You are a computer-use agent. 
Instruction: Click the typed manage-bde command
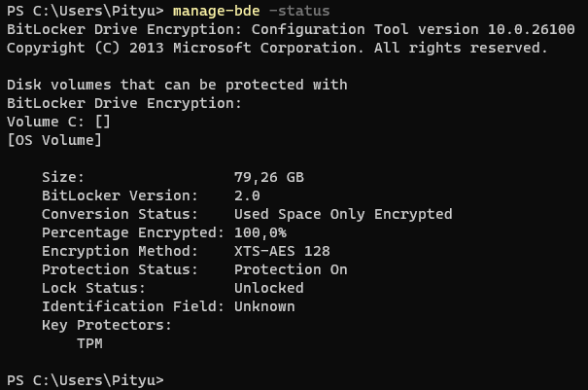point(216,11)
